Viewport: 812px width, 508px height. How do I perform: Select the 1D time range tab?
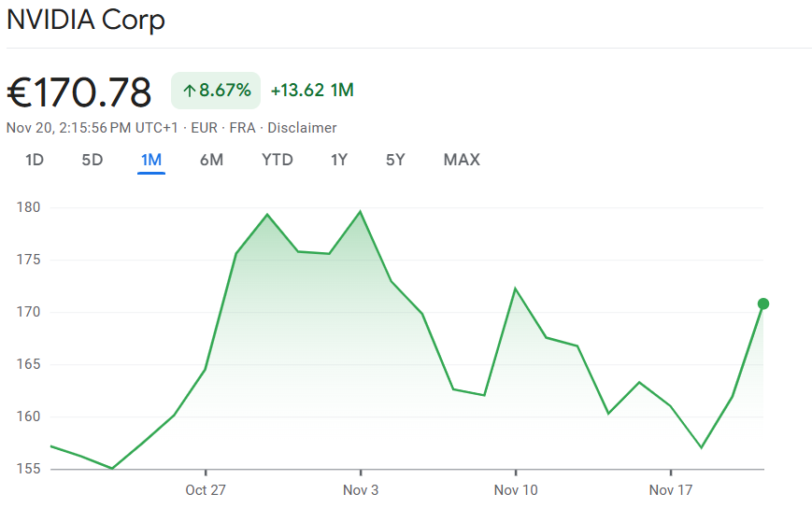pyautogui.click(x=35, y=160)
